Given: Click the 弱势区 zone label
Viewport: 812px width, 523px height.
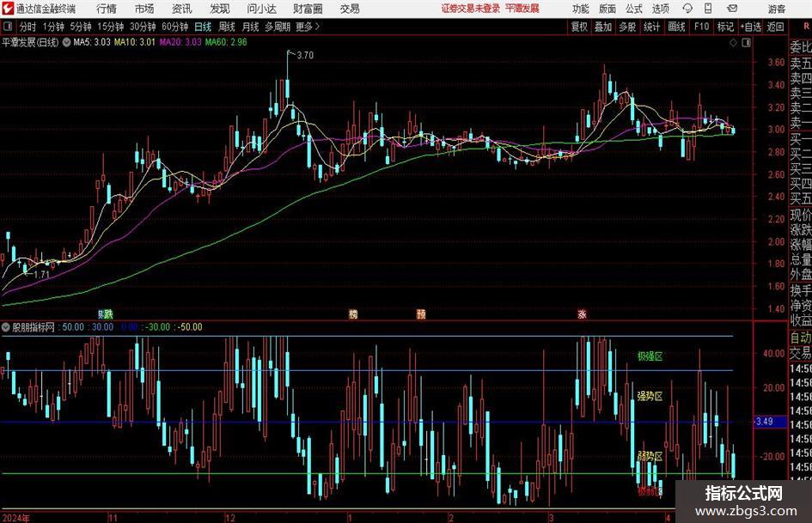Looking at the screenshot, I should (650, 456).
